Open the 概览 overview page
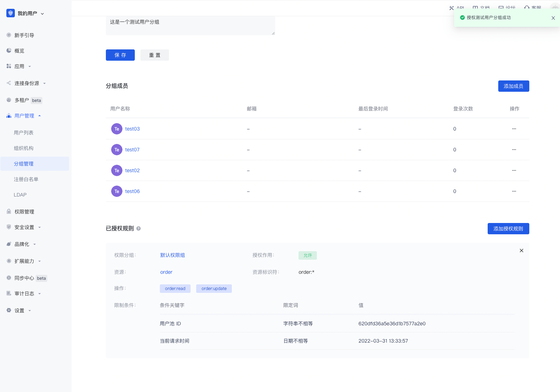 (x=19, y=51)
